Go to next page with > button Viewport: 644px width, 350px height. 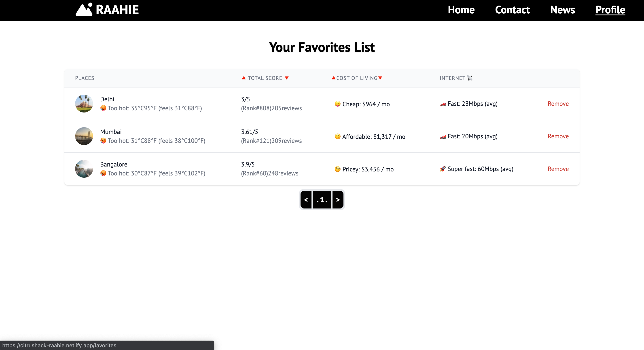pyautogui.click(x=338, y=200)
